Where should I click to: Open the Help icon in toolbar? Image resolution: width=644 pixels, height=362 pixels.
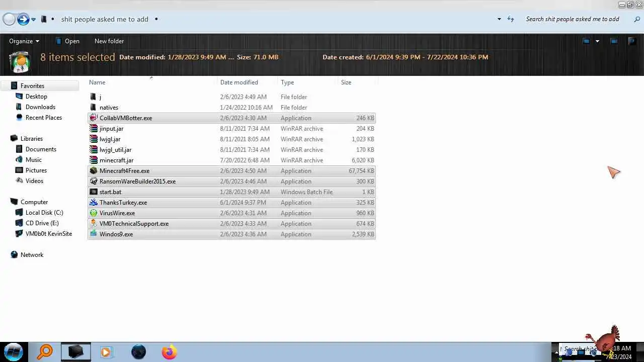632,41
